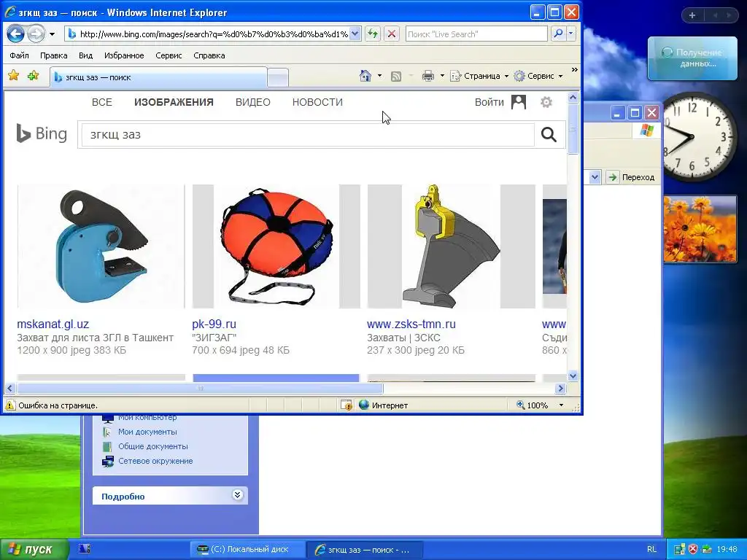The image size is (747, 560).
Task: Expand the zoom level dropdown arrow
Action: [561, 405]
